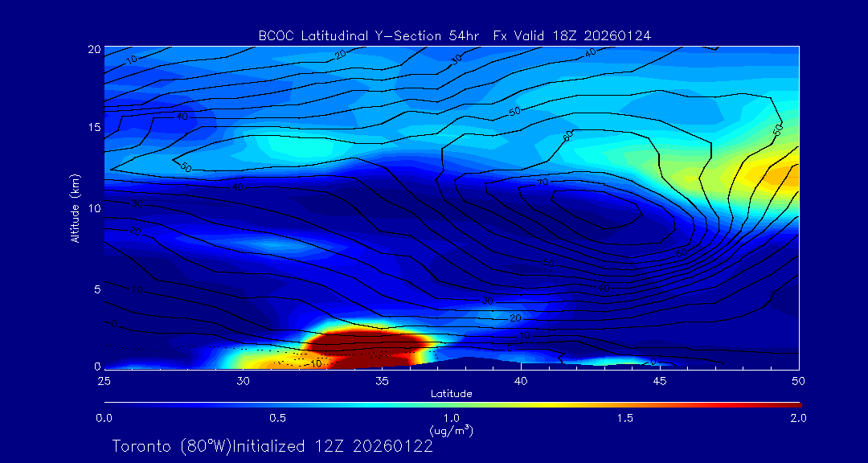Click the "70" wind contour label

click(x=543, y=182)
